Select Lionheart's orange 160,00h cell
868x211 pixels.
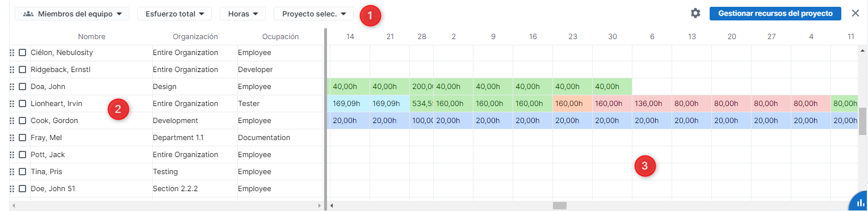[x=572, y=104]
